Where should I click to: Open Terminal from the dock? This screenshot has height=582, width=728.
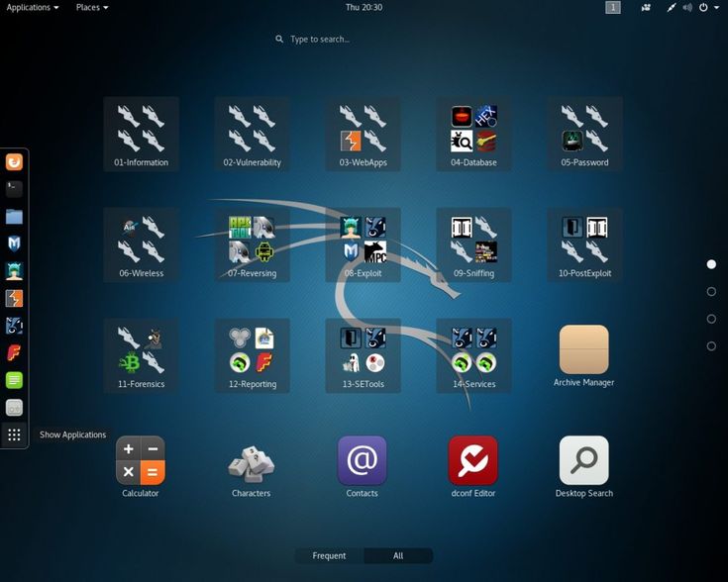click(14, 189)
